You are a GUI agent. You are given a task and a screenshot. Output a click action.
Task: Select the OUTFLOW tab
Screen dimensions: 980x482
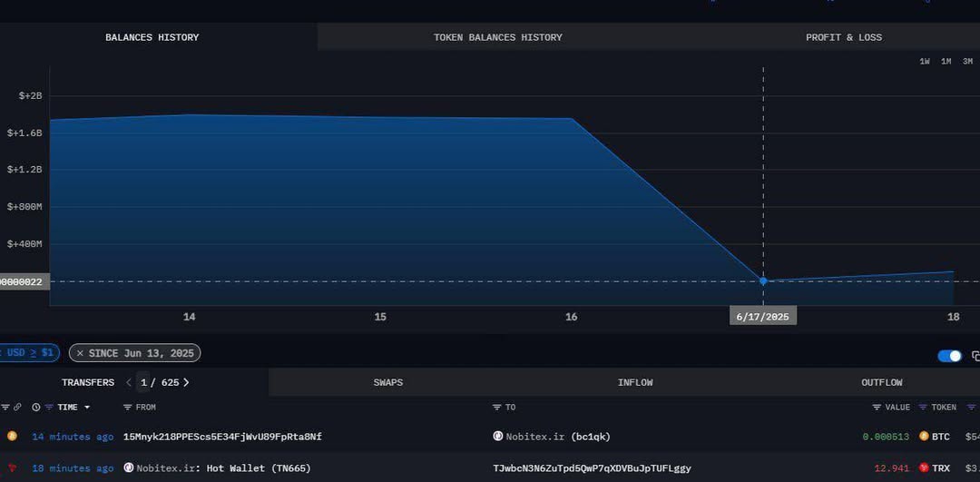pos(881,383)
